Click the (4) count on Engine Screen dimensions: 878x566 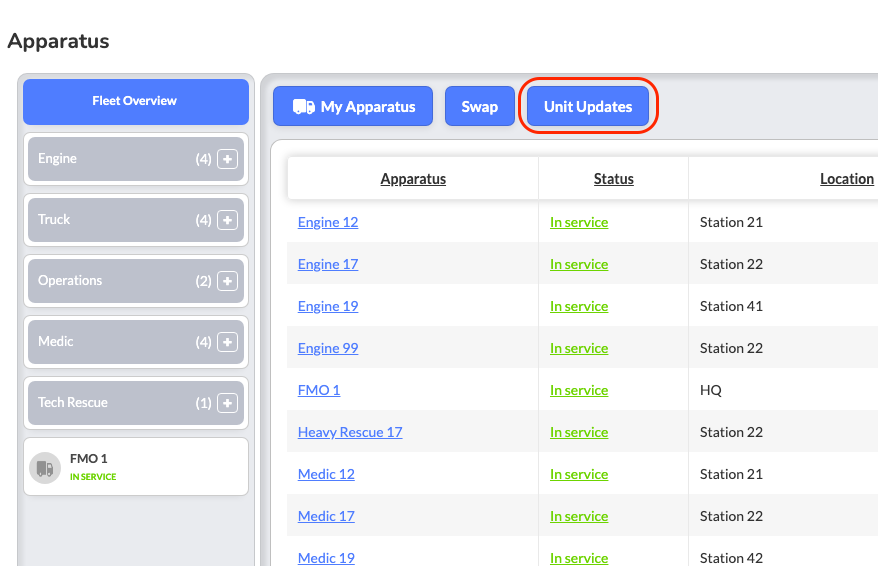203,159
